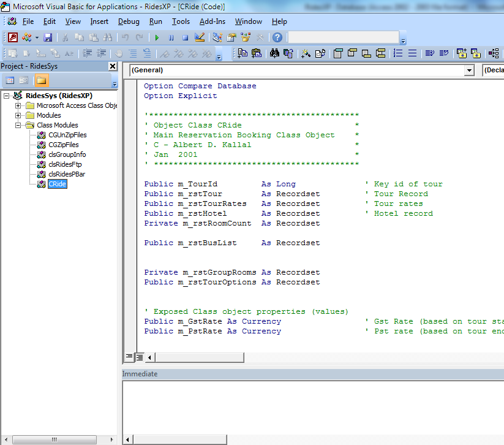The height and width of the screenshot is (445, 504).
Task: Click the Uncomment Block icon
Action: [x=147, y=53]
